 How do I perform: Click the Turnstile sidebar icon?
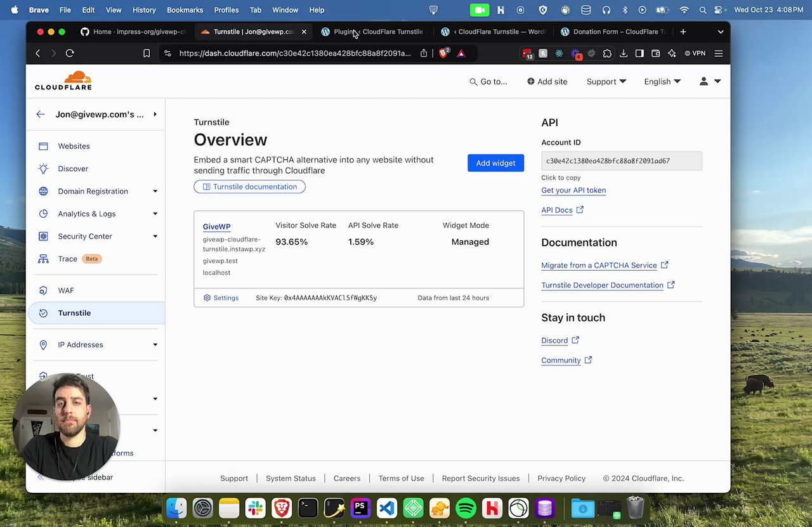[43, 313]
